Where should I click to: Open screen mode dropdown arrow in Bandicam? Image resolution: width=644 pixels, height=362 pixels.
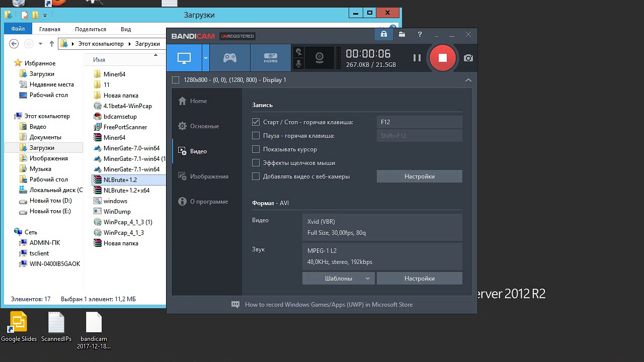(x=206, y=58)
